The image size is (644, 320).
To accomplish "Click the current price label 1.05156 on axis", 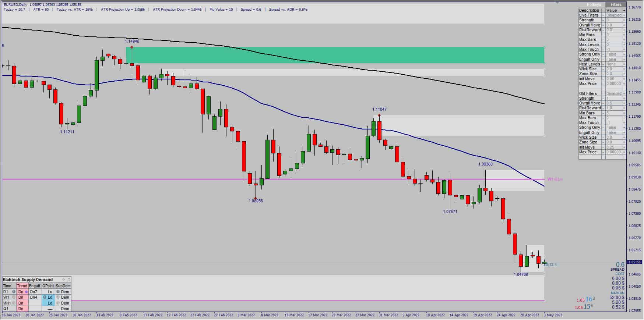I will [x=635, y=262].
